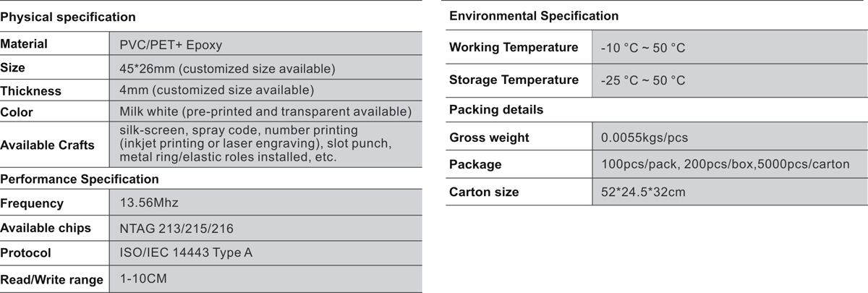Viewport: 868px width, 293px height.
Task: Select the Material label cell
Action: click(x=54, y=44)
